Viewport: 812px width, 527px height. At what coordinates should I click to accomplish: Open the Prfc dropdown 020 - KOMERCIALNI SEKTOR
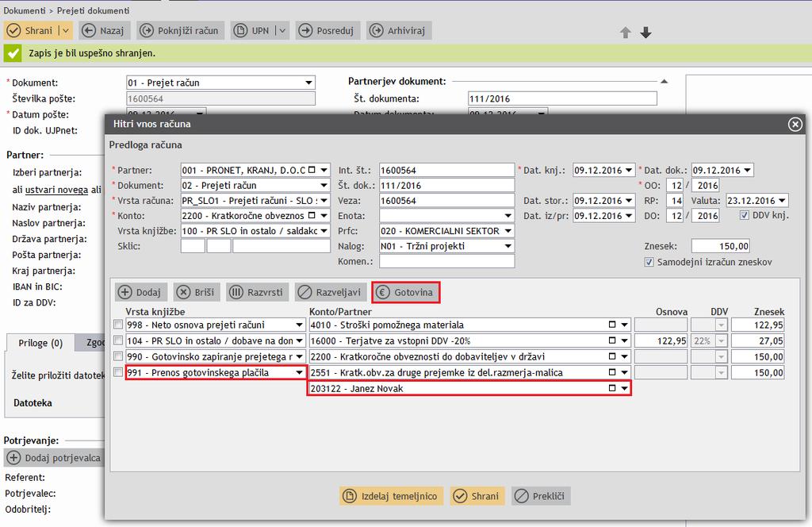point(508,231)
